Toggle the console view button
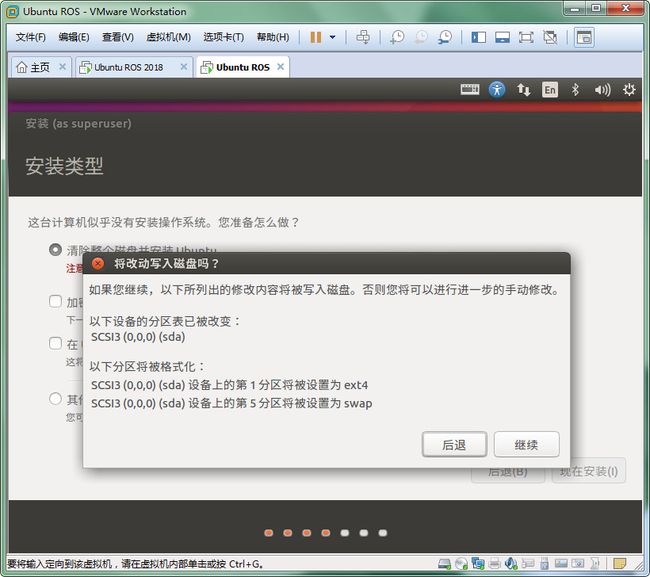This screenshot has height=577, width=650. coord(584,38)
